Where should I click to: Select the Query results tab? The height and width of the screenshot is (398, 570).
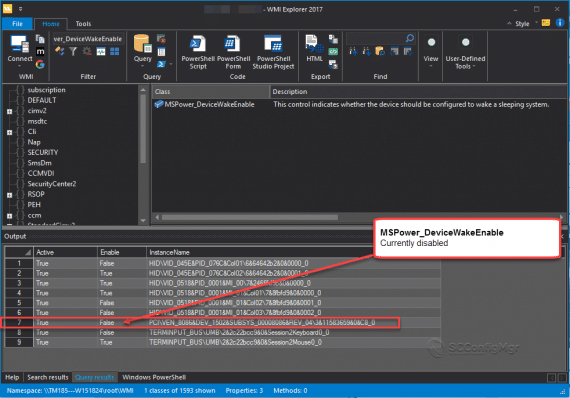[x=95, y=377]
